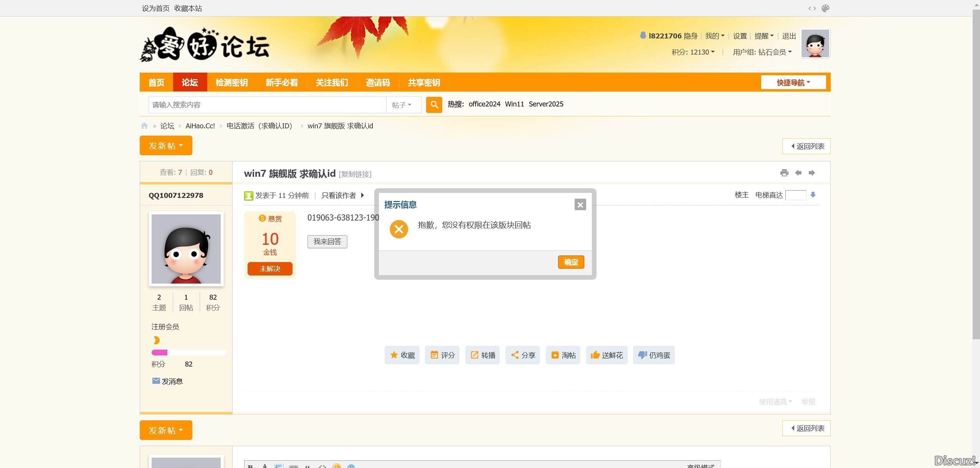Click 只看该作者 link
The width and height of the screenshot is (980, 468).
point(339,196)
